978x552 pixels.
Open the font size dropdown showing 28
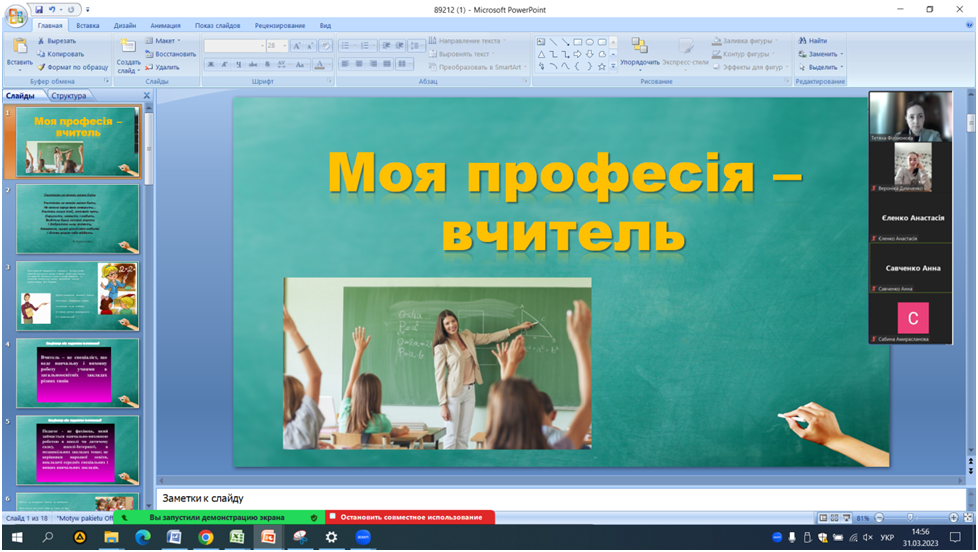(x=284, y=45)
